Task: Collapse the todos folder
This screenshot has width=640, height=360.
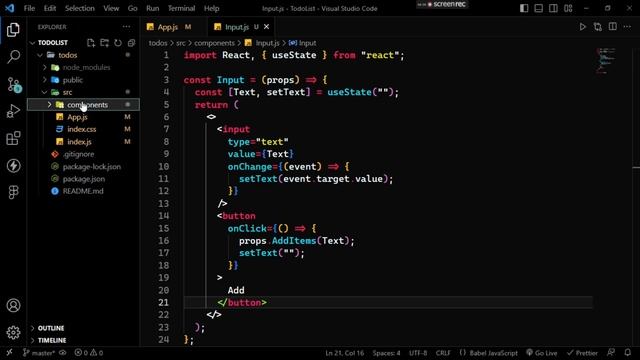Action: tap(40, 55)
